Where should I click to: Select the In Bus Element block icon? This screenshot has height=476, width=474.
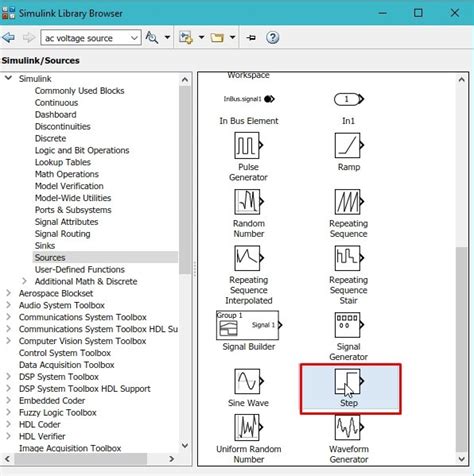249,99
